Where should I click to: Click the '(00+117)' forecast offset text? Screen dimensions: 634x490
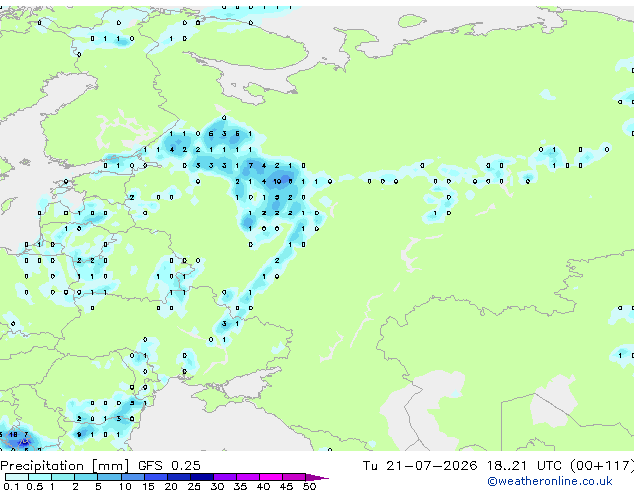[x=602, y=466]
